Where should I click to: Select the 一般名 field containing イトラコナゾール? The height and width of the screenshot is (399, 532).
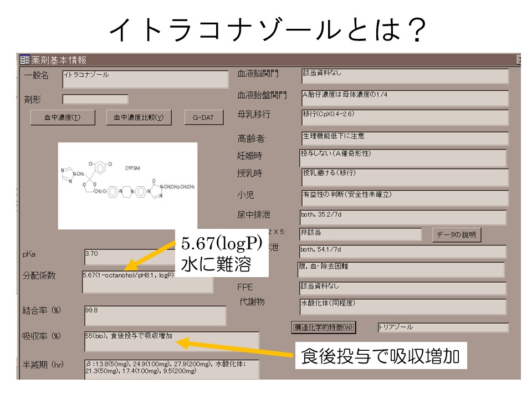click(x=145, y=79)
